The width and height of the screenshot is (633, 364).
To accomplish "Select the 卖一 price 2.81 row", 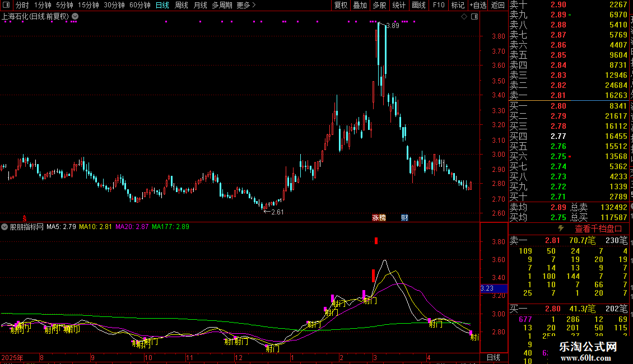I will 569,95.
